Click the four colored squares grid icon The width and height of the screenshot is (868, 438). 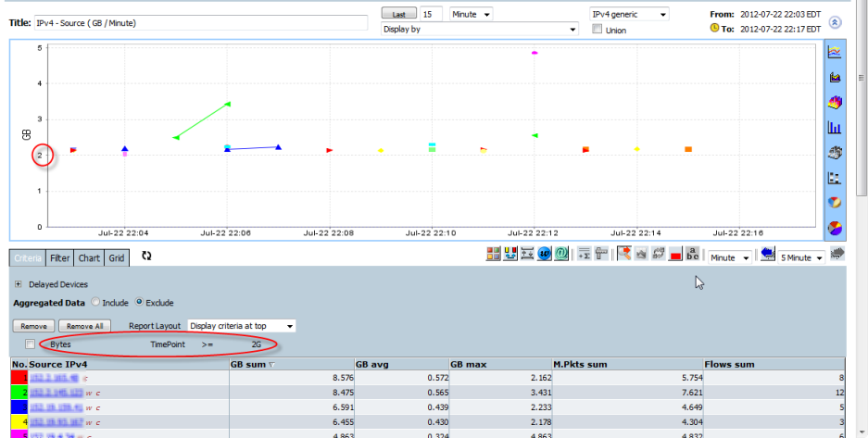click(x=493, y=254)
